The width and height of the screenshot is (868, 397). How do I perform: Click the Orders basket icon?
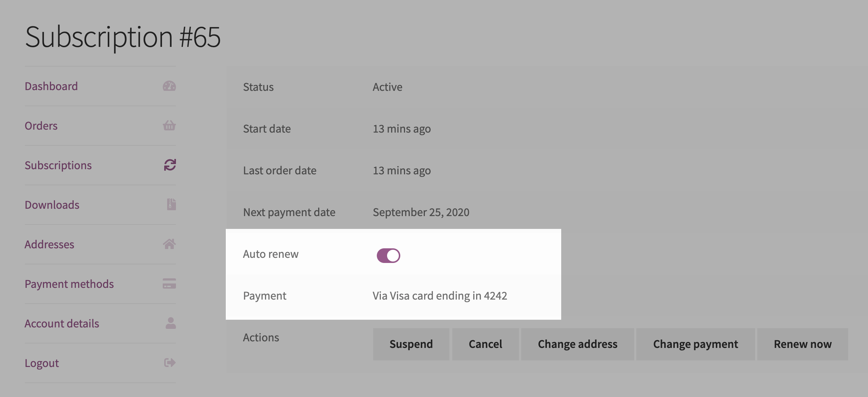coord(169,125)
